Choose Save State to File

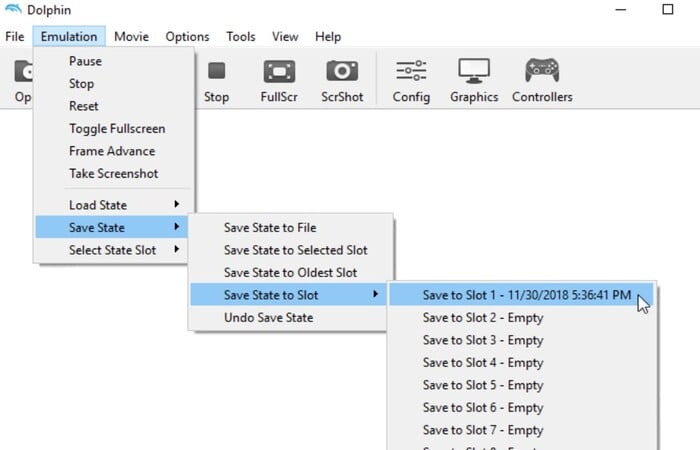point(291,228)
